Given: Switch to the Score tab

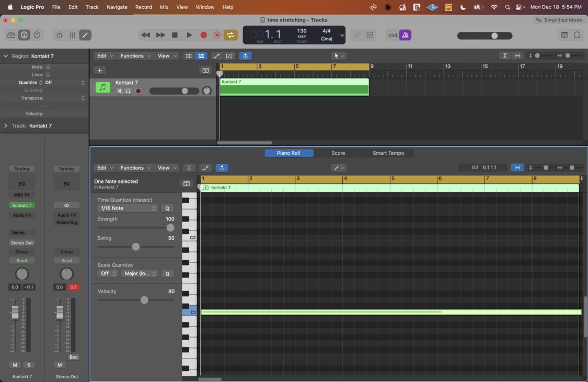Looking at the screenshot, I should [338, 153].
